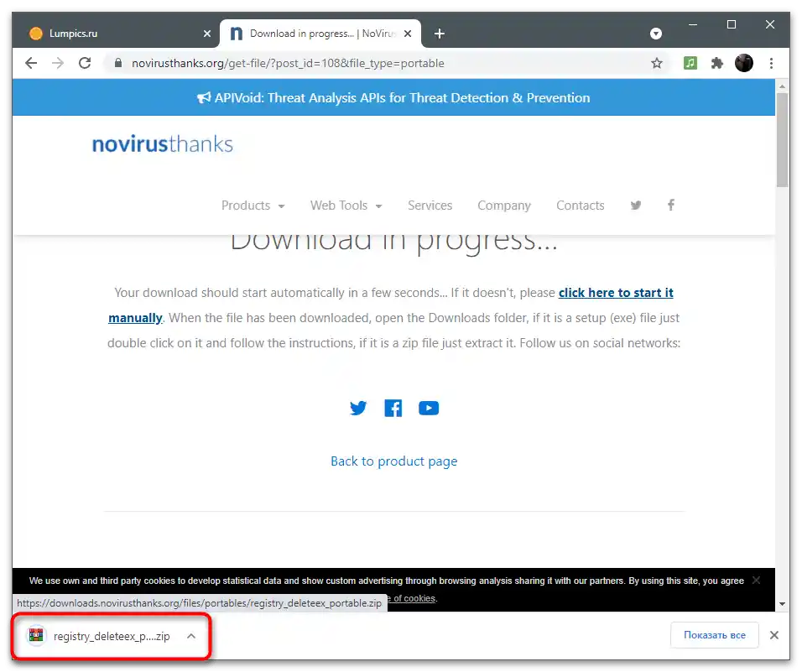Image resolution: width=802 pixels, height=672 pixels.
Task: Open the Chrome profile avatar
Action: click(743, 63)
